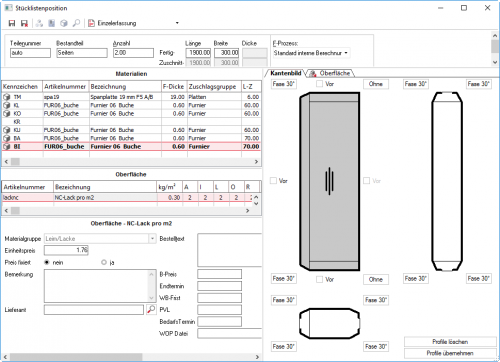
Task: Open the Materialgruppe Lein/Lacke dropdown
Action: coord(152,239)
